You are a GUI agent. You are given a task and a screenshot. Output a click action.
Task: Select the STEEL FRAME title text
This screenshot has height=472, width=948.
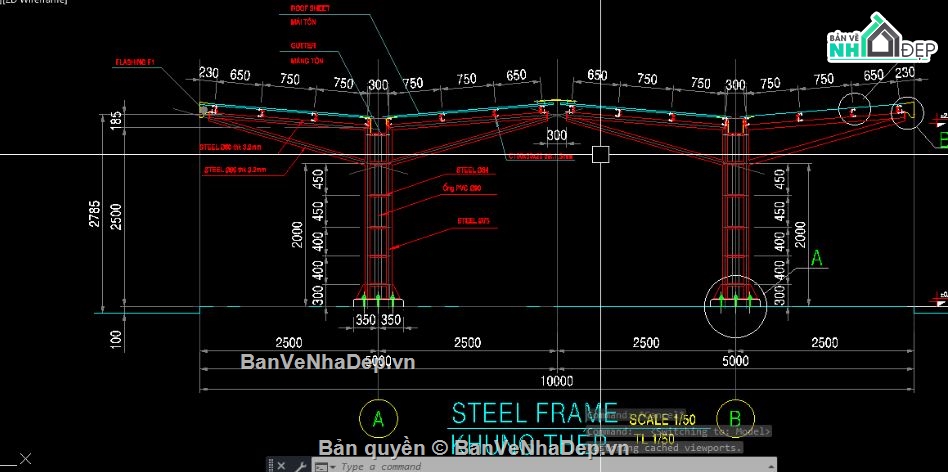point(533,413)
